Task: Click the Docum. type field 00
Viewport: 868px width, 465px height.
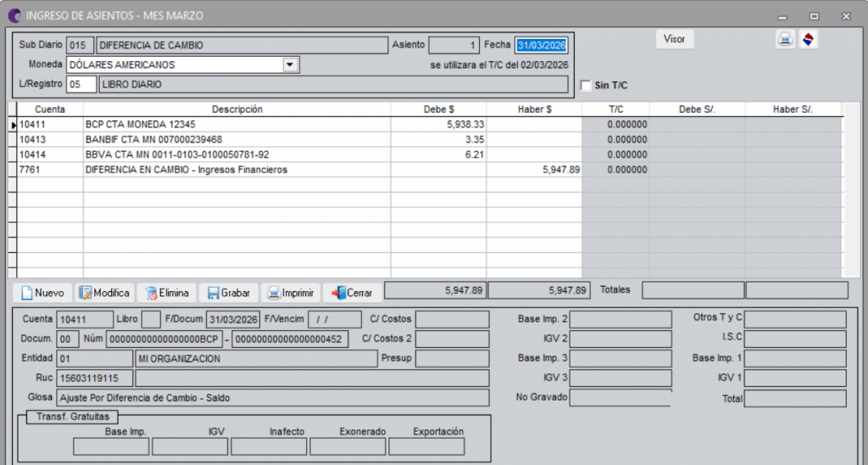Action: click(x=68, y=339)
